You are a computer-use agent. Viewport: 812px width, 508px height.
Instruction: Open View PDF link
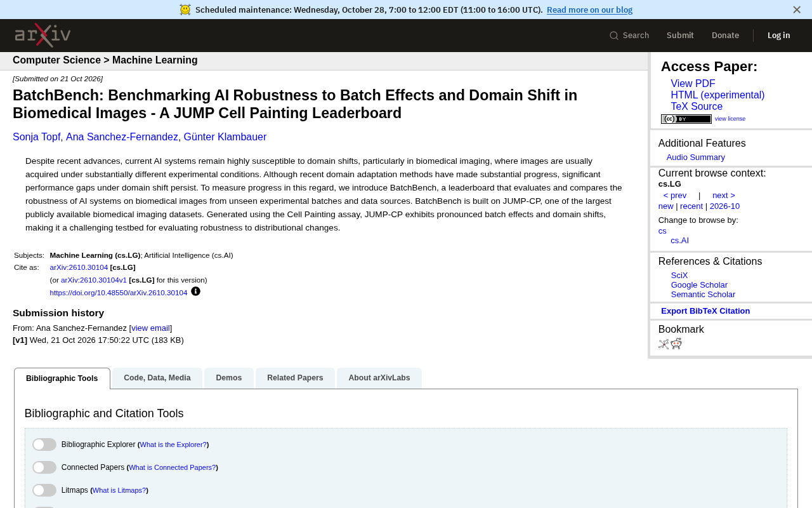[x=693, y=84]
